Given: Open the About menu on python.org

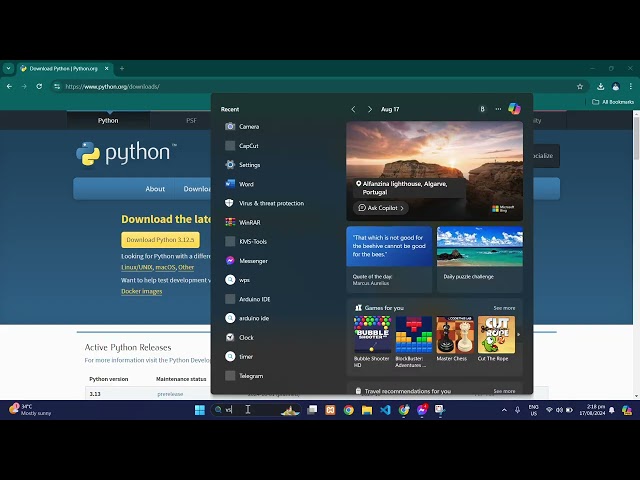Looking at the screenshot, I should coord(155,189).
